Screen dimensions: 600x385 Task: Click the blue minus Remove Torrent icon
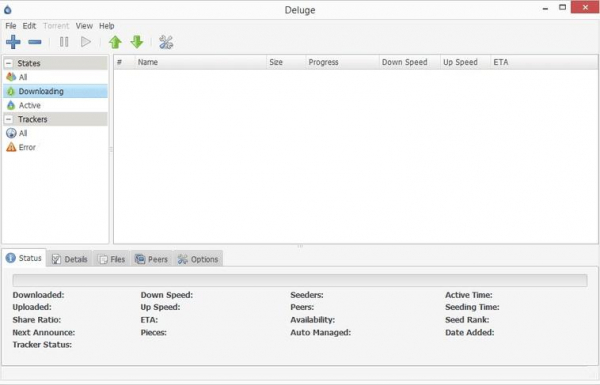click(x=35, y=42)
